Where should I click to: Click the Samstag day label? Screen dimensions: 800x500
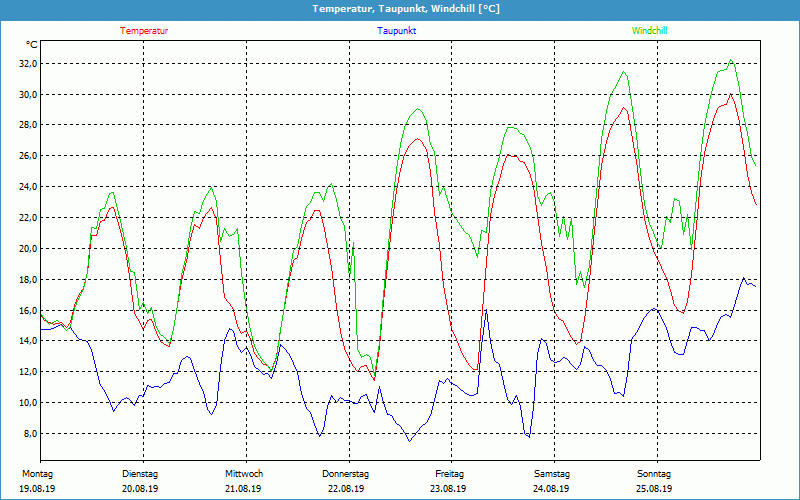[x=552, y=474]
